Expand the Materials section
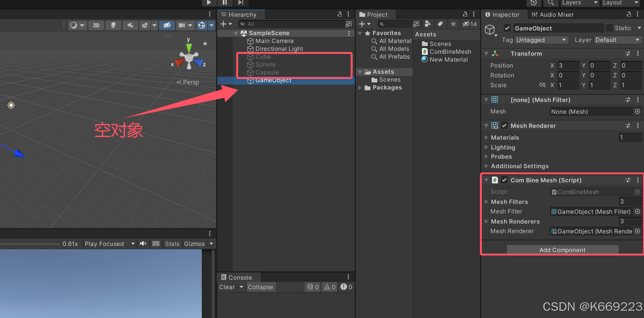The height and width of the screenshot is (318, 644). click(486, 138)
